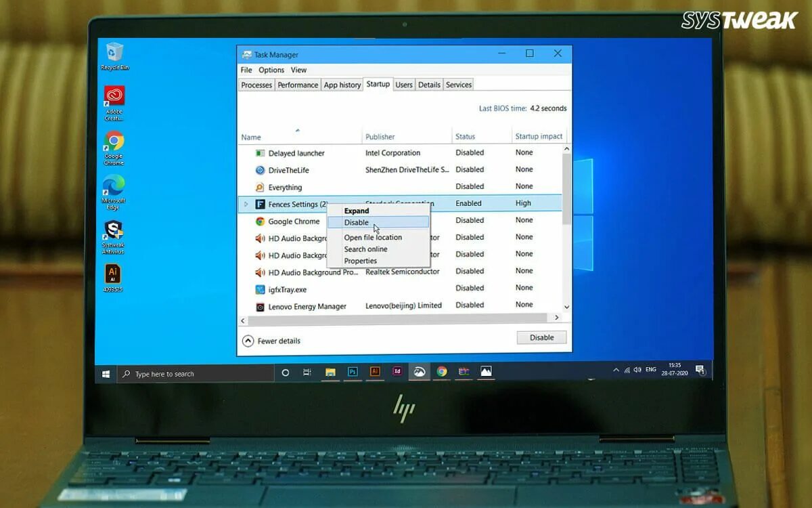Click the Lenovo Energy Manager row icon

click(x=260, y=306)
